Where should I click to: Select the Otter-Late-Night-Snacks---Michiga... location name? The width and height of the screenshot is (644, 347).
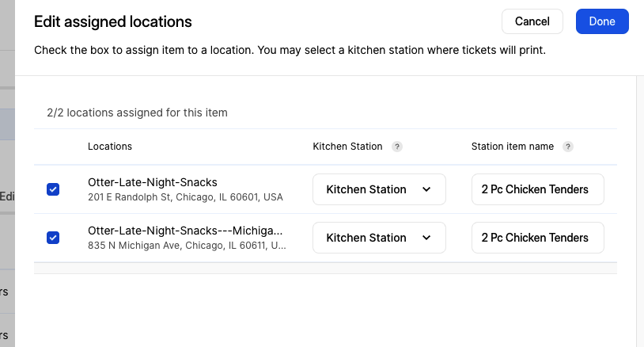(185, 231)
